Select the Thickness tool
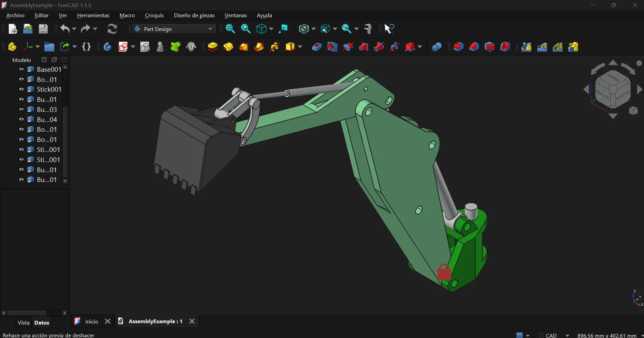Screen dimensions: 644x338 click(x=505, y=47)
